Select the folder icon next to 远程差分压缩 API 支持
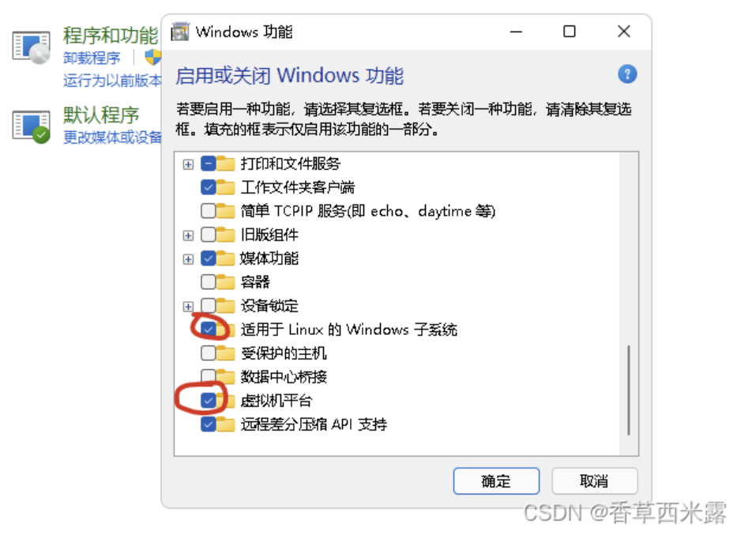Screen dimensions: 756x546 225,424
